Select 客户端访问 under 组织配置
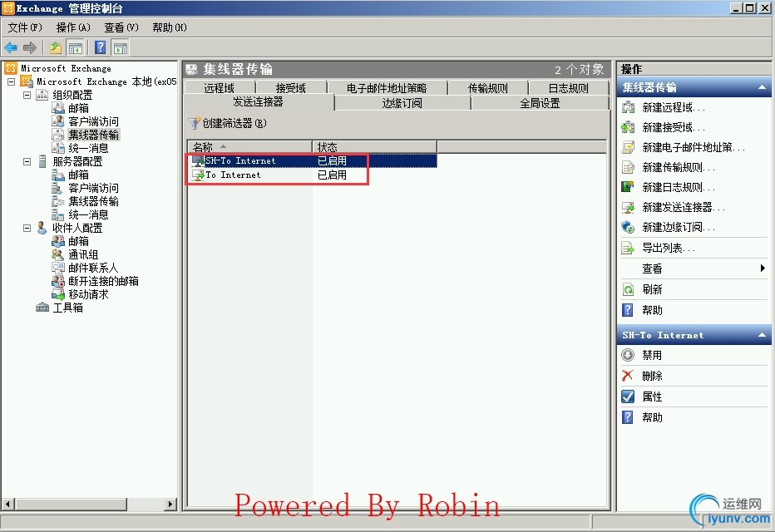Screen dimensions: 775x532 pos(93,121)
